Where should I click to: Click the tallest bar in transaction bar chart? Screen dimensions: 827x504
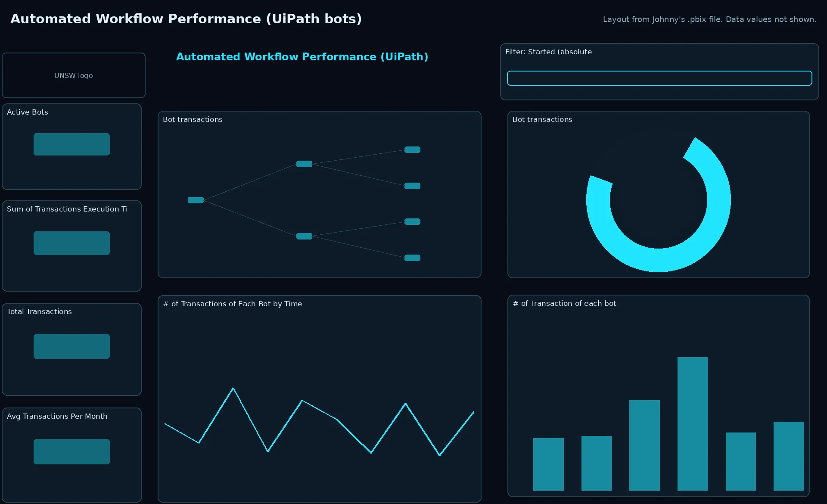tap(693, 424)
